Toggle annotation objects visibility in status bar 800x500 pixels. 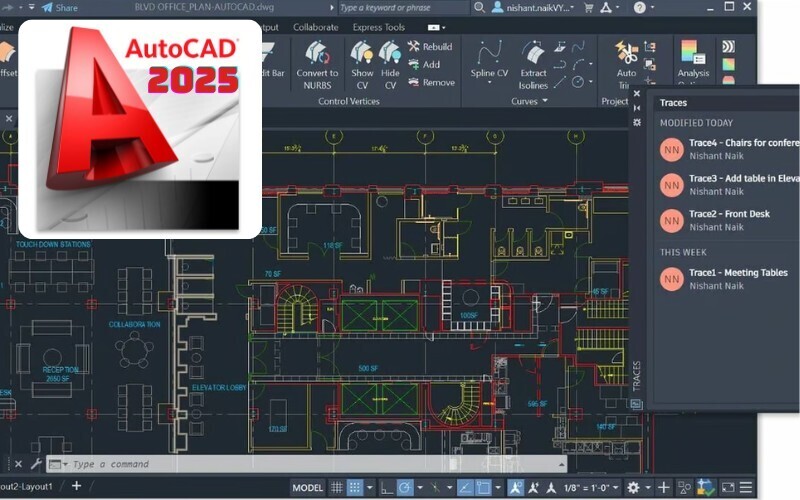coord(516,487)
